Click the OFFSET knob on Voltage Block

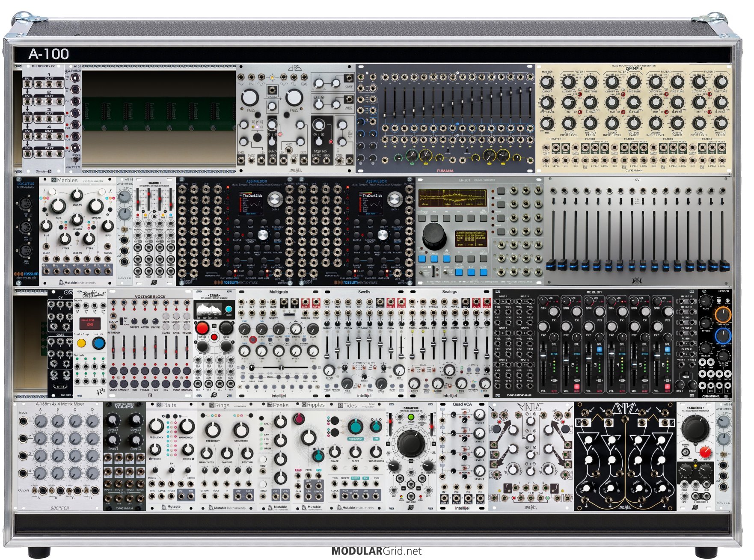134,321
